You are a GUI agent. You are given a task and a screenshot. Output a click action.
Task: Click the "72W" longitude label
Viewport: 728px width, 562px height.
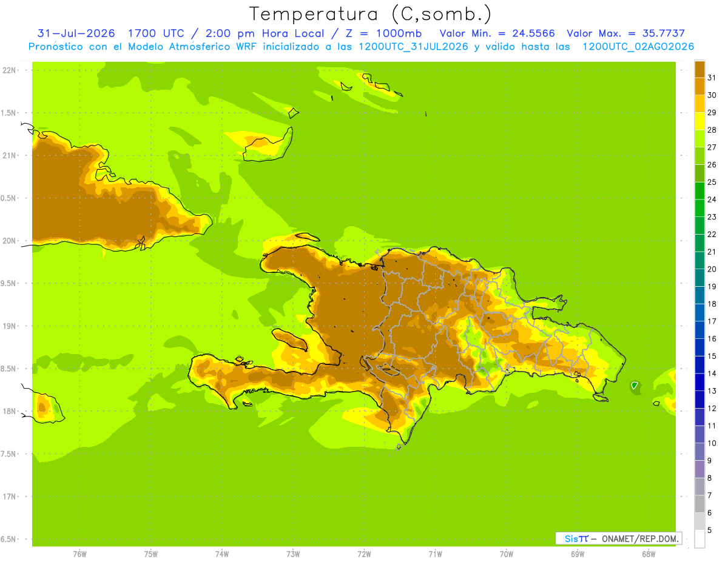click(364, 554)
